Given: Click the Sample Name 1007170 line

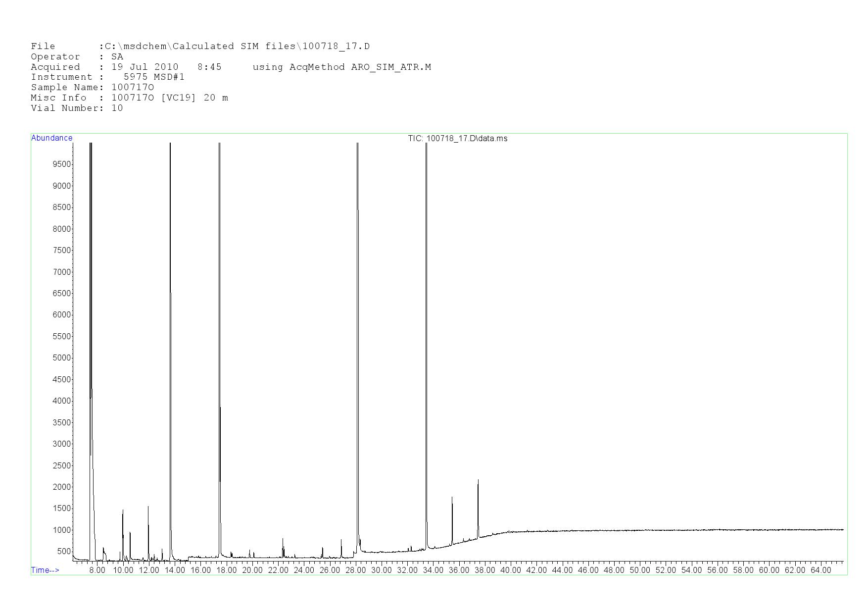Looking at the screenshot, I should pyautogui.click(x=92, y=88).
